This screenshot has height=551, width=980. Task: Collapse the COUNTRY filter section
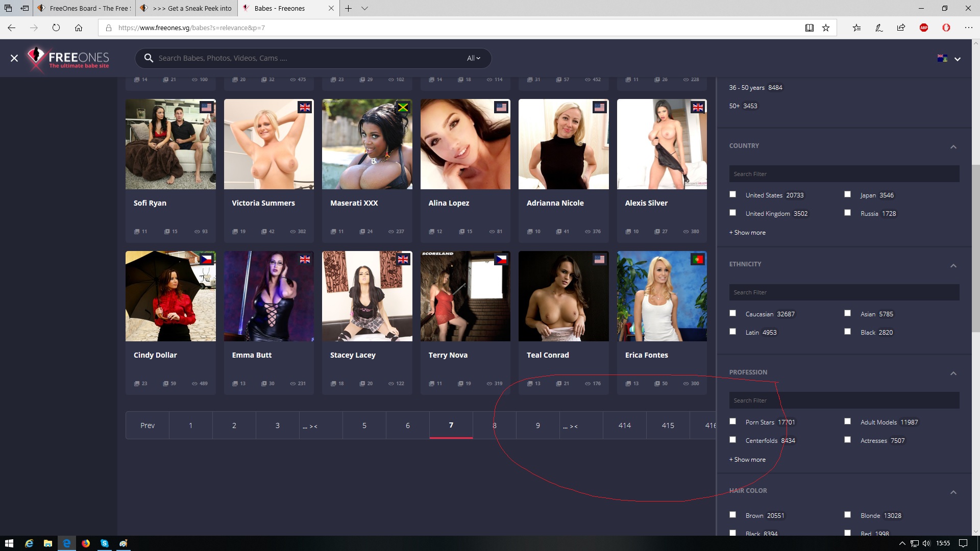click(x=953, y=147)
